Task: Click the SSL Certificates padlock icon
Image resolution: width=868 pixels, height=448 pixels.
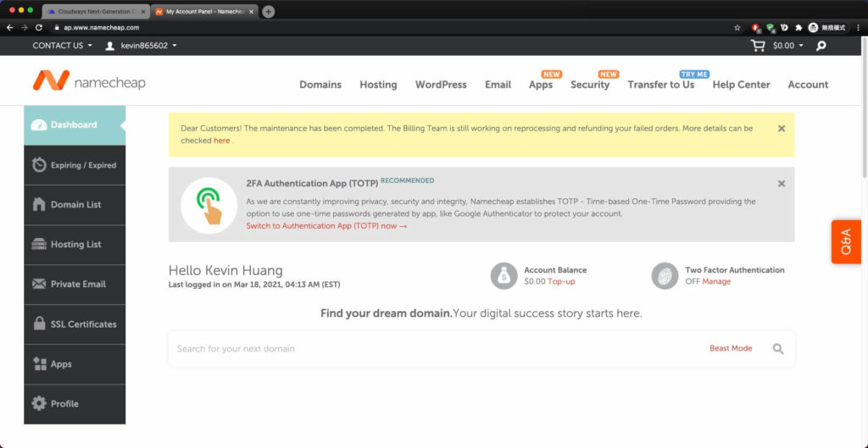Action: click(x=39, y=324)
